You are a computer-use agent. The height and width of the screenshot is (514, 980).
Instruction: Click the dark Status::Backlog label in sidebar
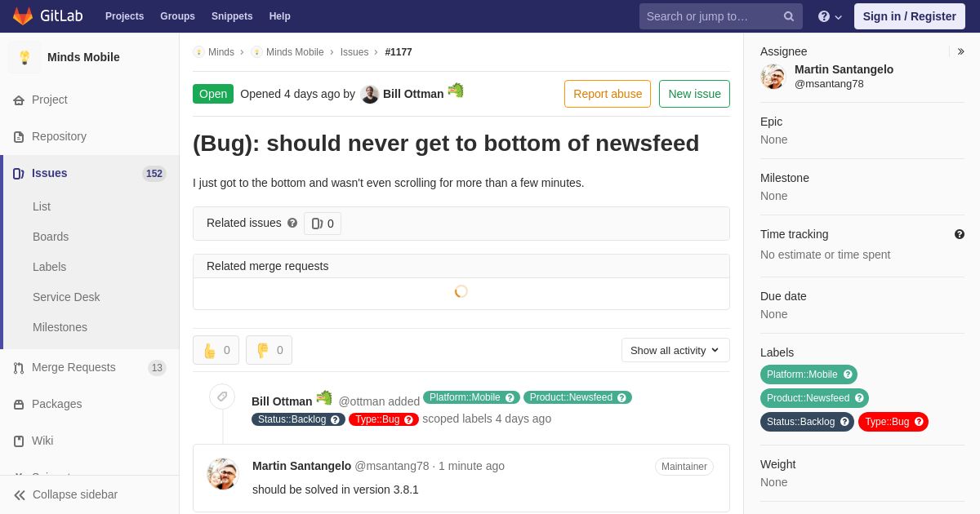click(807, 422)
